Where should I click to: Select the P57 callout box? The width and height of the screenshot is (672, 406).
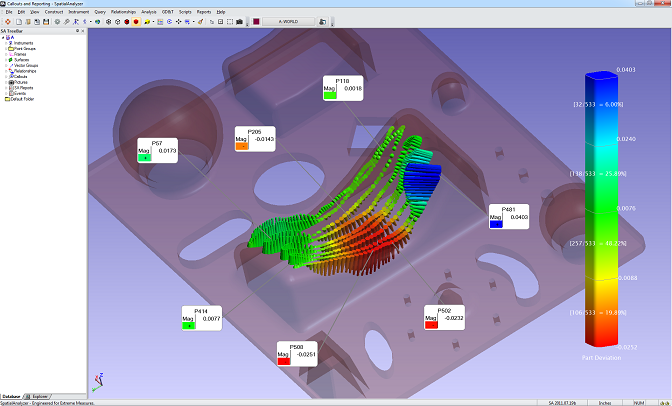coord(157,150)
